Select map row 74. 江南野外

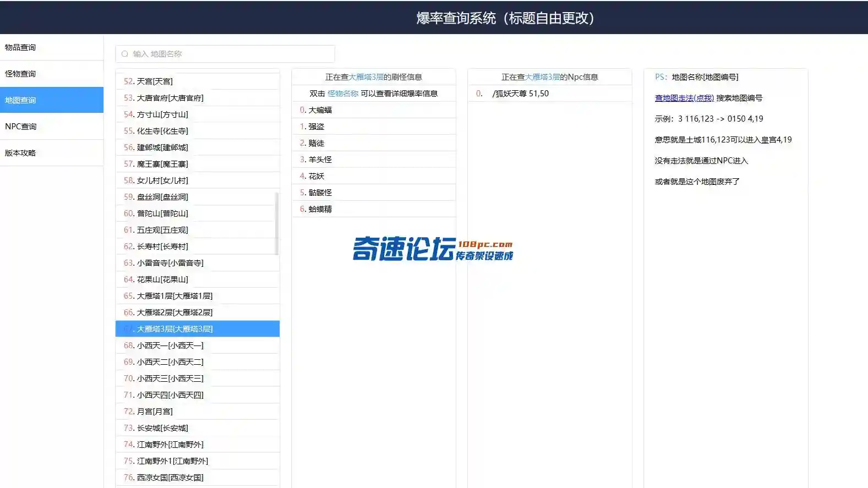(x=198, y=445)
